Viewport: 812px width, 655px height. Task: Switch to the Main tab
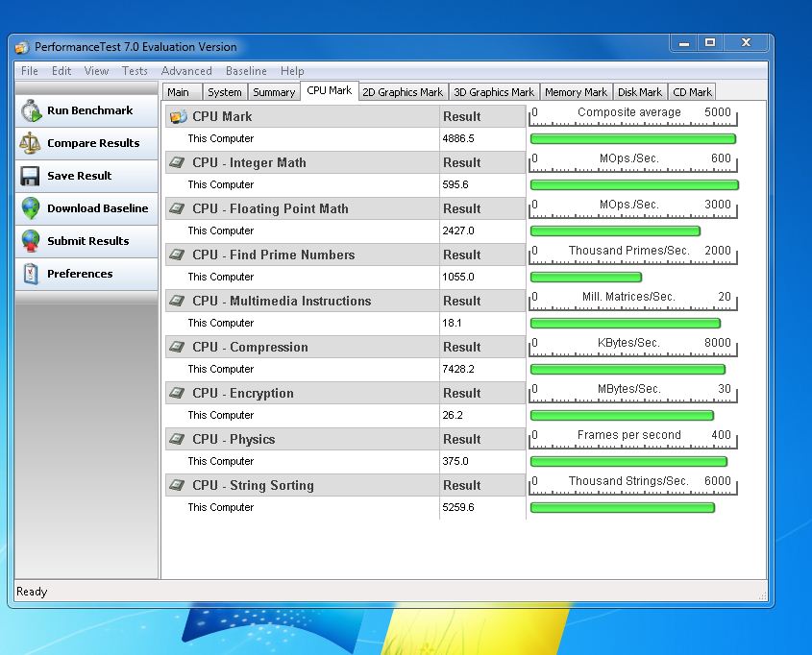click(182, 92)
